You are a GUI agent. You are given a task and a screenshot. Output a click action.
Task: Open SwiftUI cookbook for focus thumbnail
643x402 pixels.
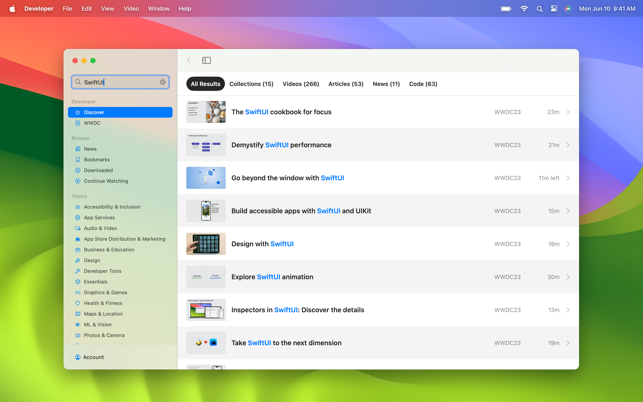[206, 112]
